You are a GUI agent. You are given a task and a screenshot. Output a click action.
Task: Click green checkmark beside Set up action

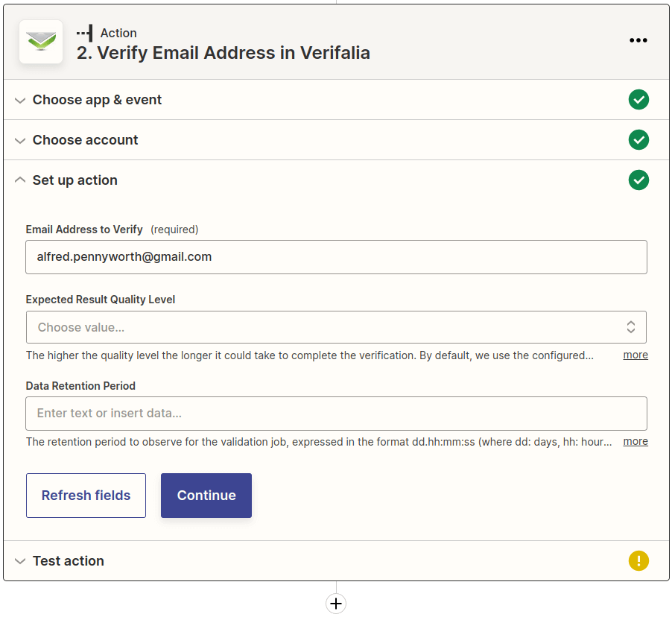tap(638, 180)
